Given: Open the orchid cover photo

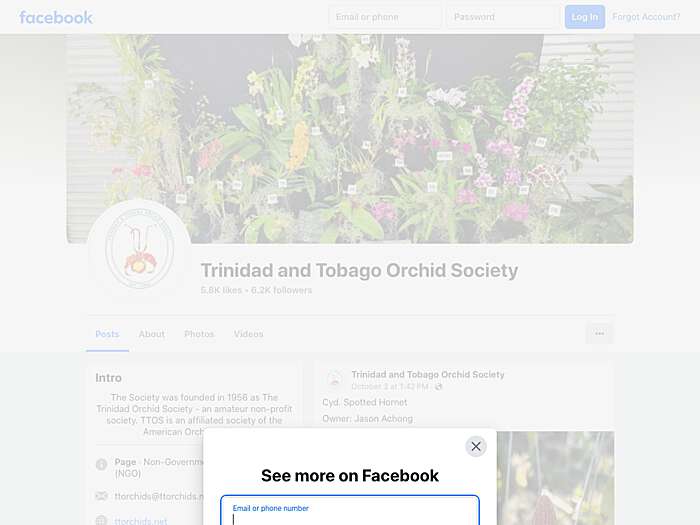Looking at the screenshot, I should [350, 139].
